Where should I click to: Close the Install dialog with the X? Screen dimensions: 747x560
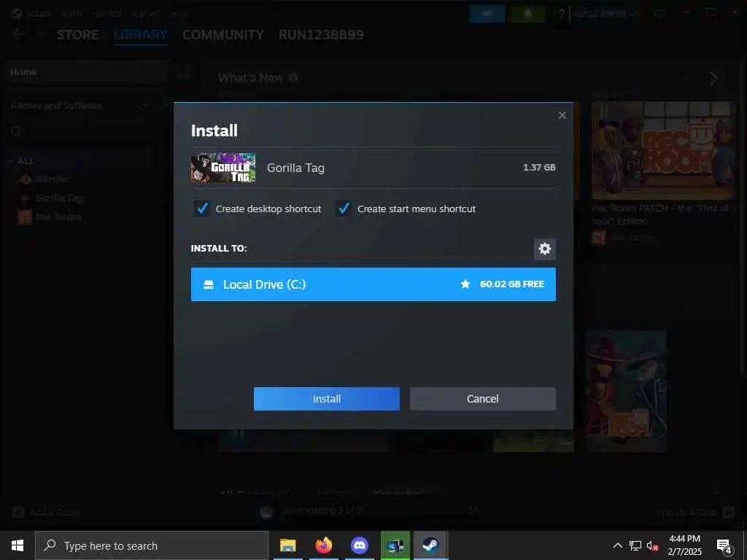click(562, 115)
